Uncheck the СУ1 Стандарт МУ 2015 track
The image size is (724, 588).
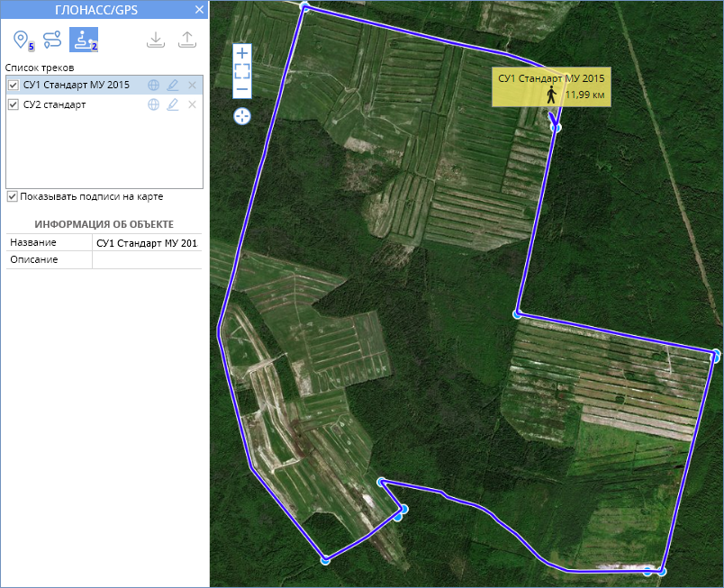point(14,85)
